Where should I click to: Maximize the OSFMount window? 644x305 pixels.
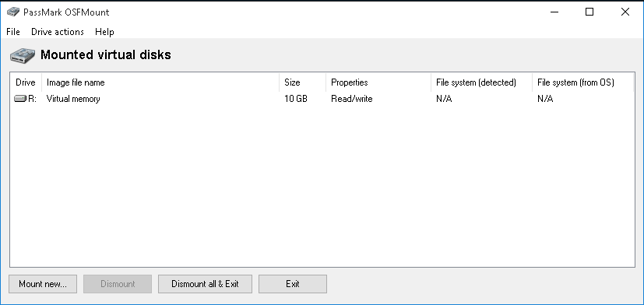click(x=589, y=12)
